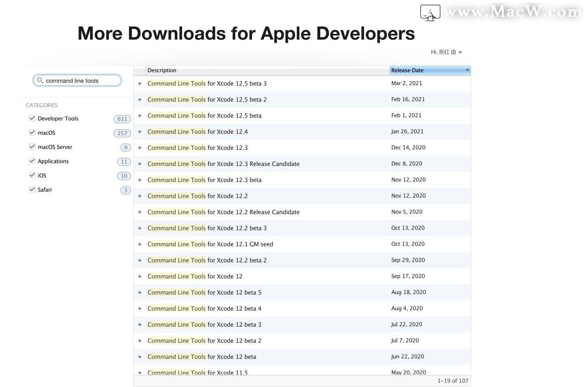
Task: Disable the Safari category filter
Action: [32, 189]
